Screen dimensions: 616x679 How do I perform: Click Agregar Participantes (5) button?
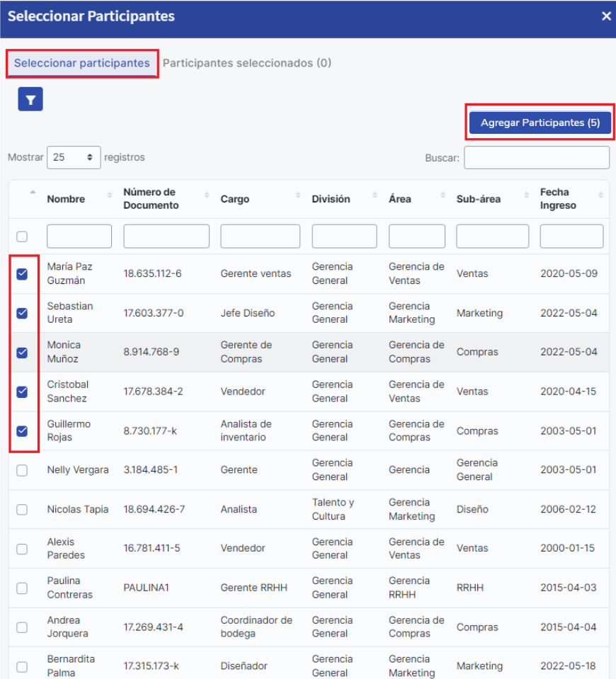(x=540, y=122)
